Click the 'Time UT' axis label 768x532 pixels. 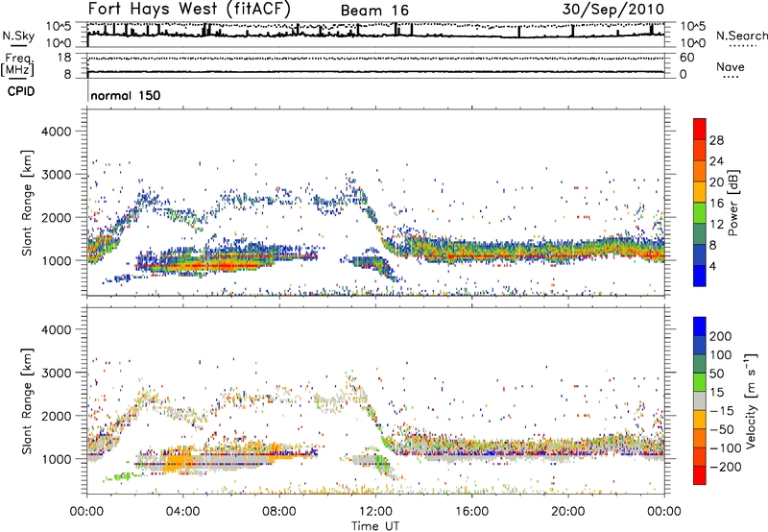(x=375, y=526)
